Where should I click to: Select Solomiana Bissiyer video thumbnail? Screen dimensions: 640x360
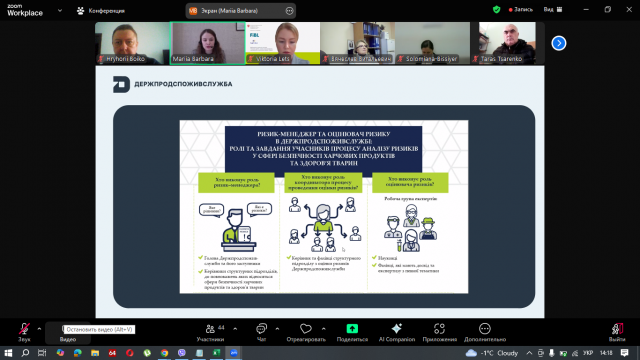[x=432, y=43]
